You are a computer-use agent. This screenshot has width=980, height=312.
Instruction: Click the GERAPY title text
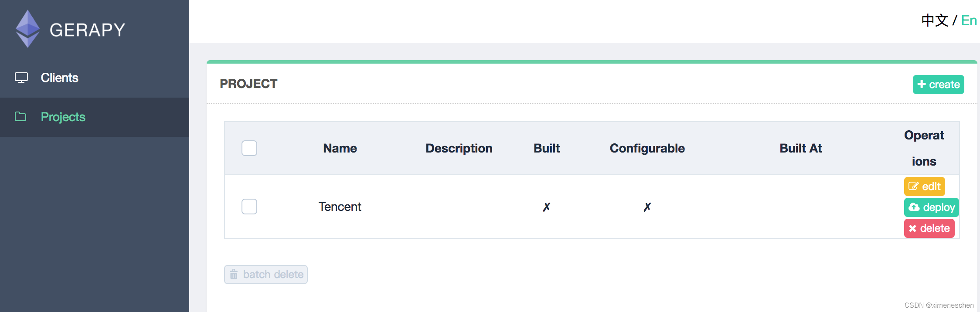coord(87,30)
